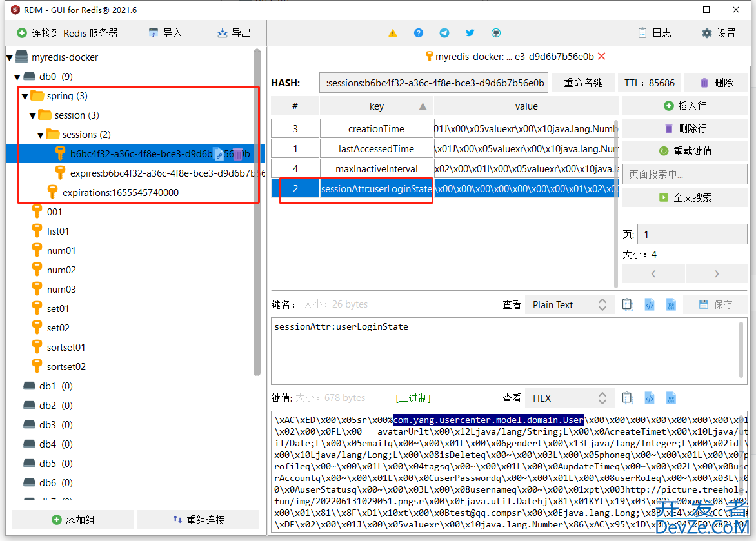756x541 pixels.
Task: Click 删除 delete key button
Action: coord(716,83)
